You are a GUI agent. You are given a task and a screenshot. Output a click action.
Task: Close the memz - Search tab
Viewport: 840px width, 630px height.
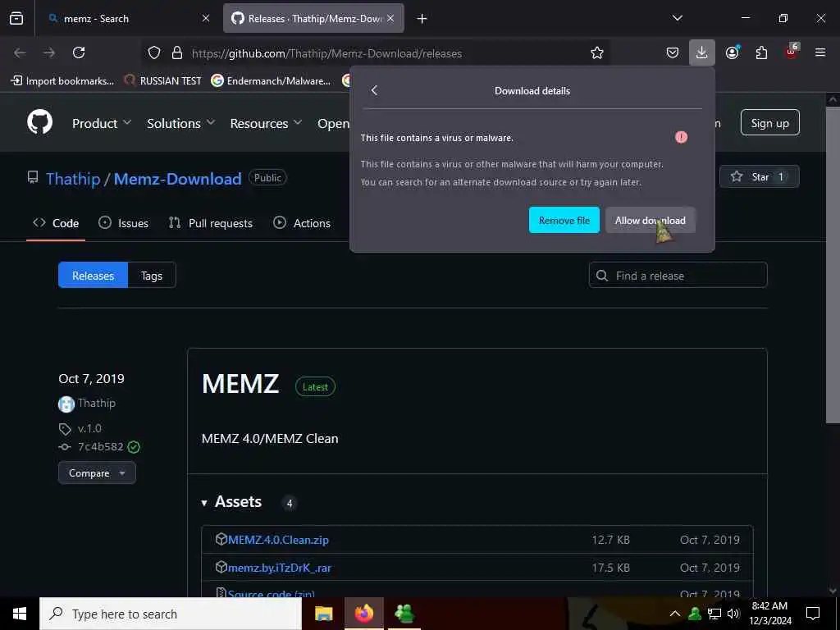[x=206, y=18]
